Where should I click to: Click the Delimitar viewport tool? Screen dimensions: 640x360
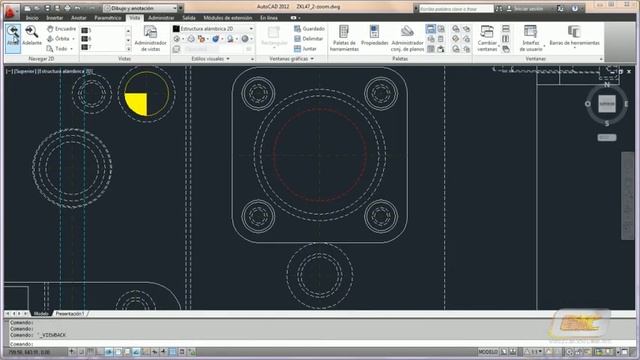(309, 38)
